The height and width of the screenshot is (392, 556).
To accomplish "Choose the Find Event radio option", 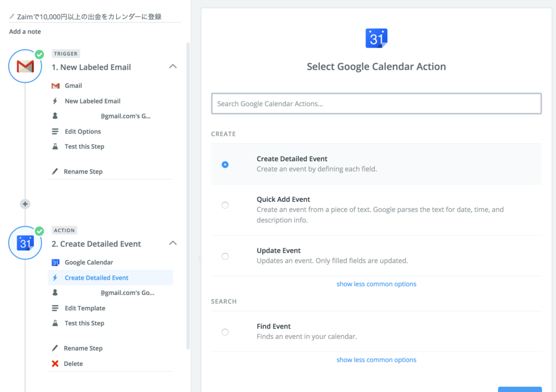I will [x=225, y=332].
